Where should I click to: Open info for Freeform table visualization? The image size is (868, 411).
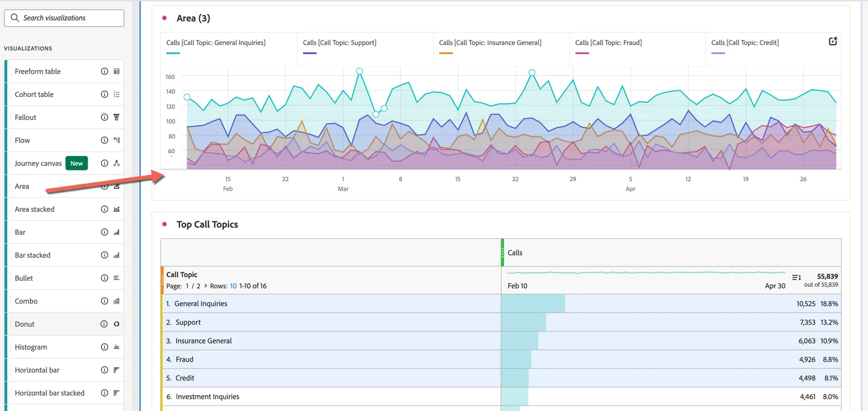[x=104, y=71]
